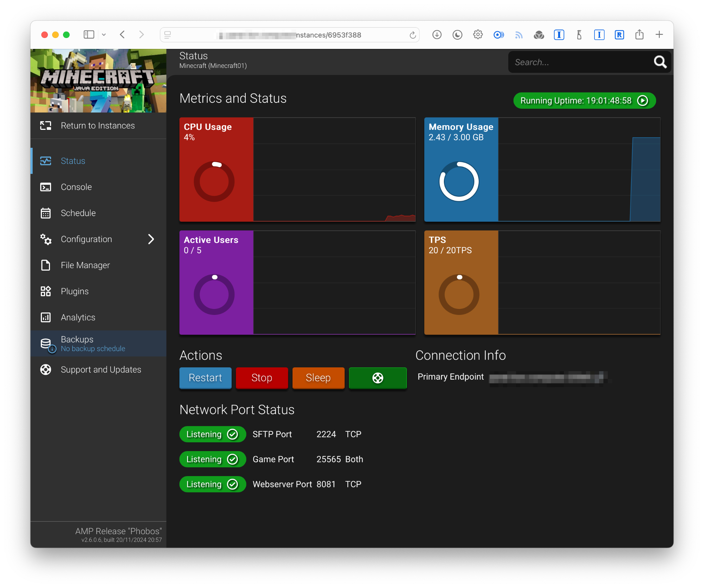Image resolution: width=704 pixels, height=588 pixels.
Task: Click the orange Sleep button
Action: click(x=318, y=378)
